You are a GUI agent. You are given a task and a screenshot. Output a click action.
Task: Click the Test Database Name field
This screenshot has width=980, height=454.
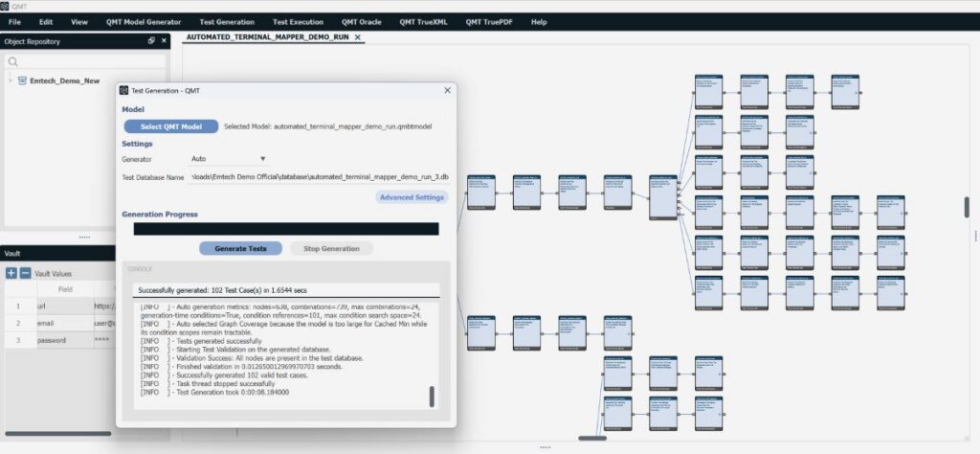(x=318, y=177)
